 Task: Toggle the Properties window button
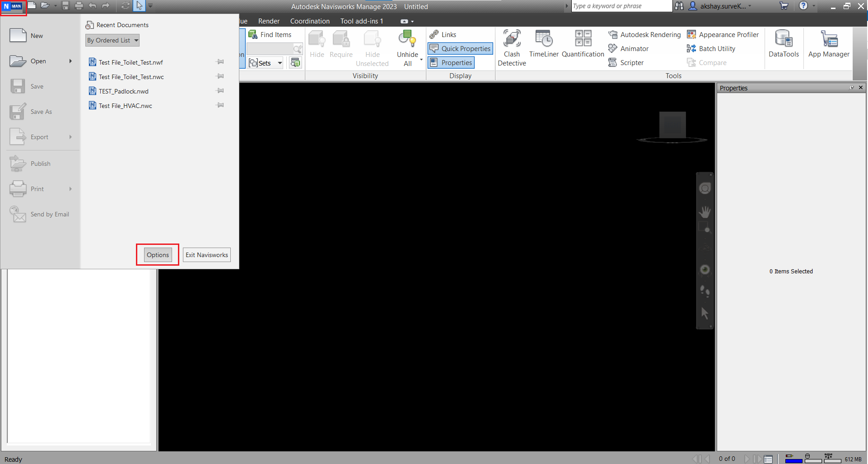pos(451,63)
